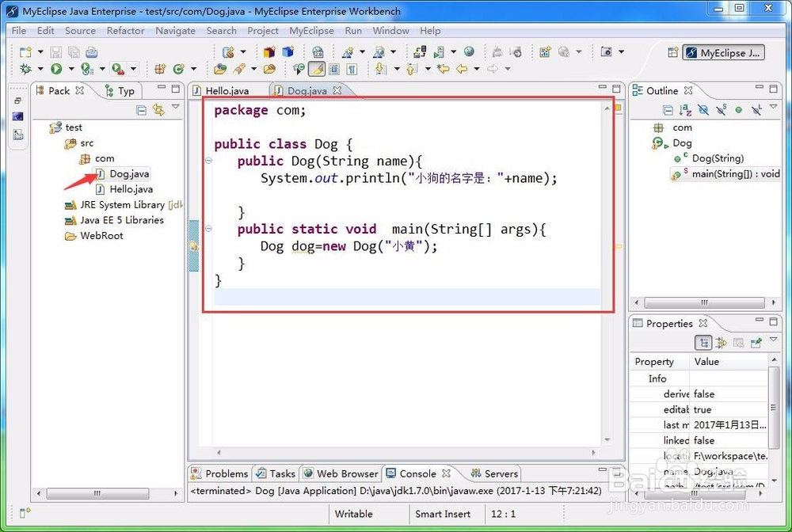Viewport: 792px width, 532px height.
Task: Open the MyEclipse menu
Action: pos(311,31)
